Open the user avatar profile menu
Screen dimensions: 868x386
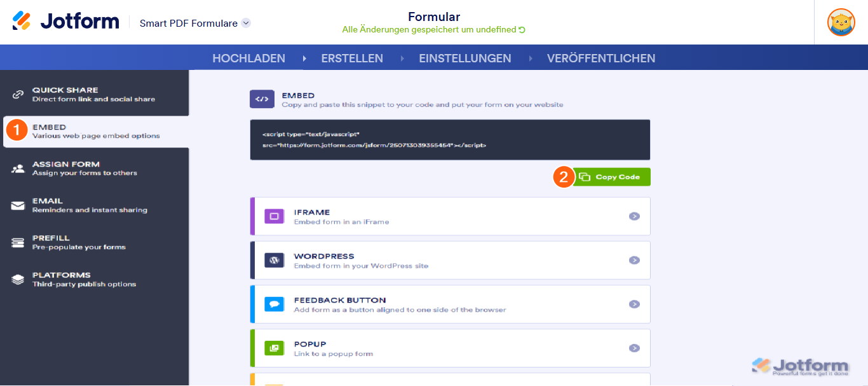[841, 22]
